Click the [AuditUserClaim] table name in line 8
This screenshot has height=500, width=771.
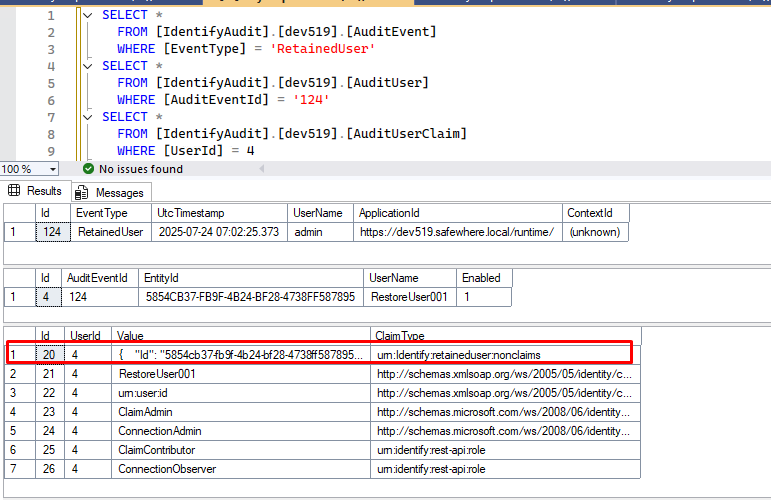pos(406,134)
